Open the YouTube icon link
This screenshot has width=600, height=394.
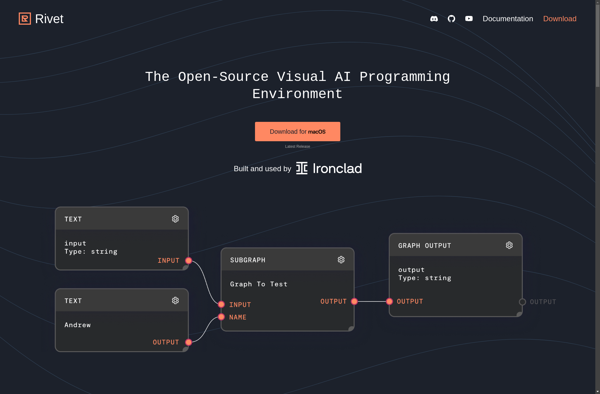coord(469,19)
